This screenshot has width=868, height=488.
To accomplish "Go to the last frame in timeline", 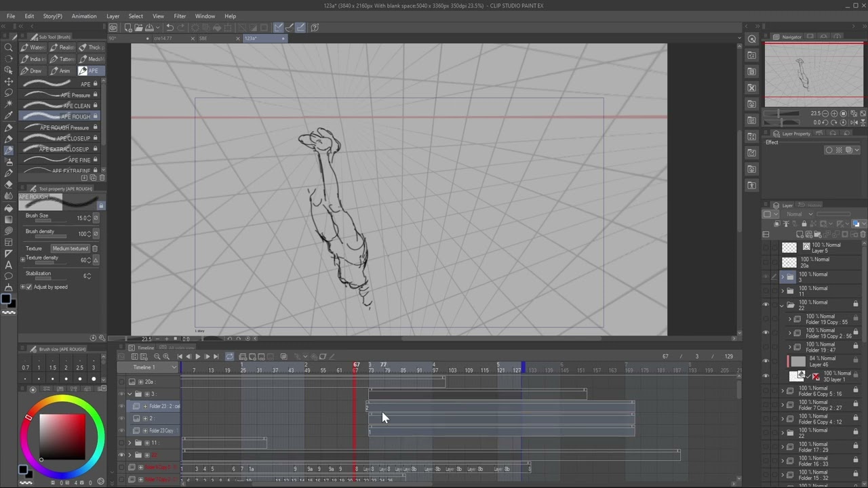I will pyautogui.click(x=216, y=357).
